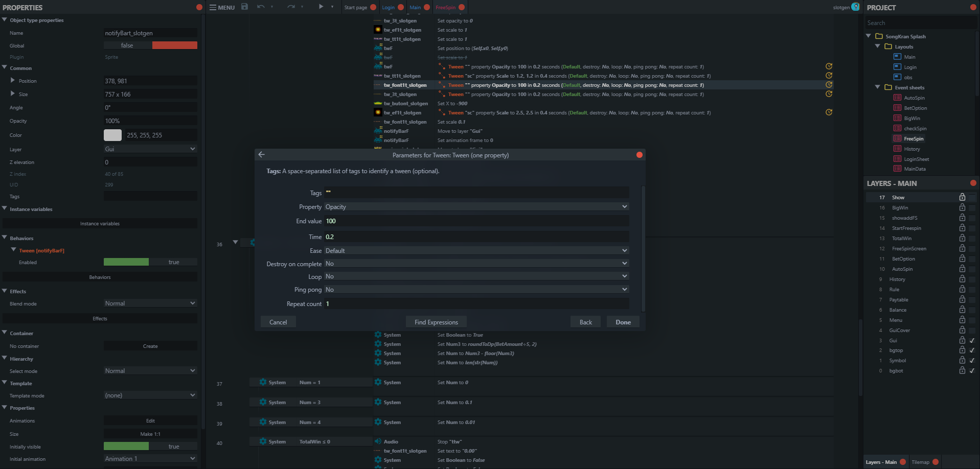Viewport: 980px width, 469px height.
Task: Toggle visibility checkbox for the Symbol layer
Action: (972, 361)
